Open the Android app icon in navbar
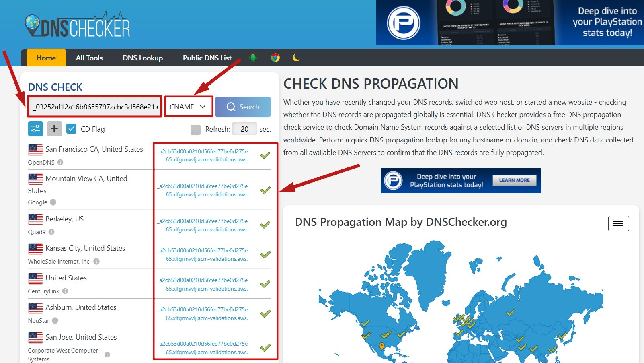This screenshot has height=363, width=644. click(x=253, y=58)
